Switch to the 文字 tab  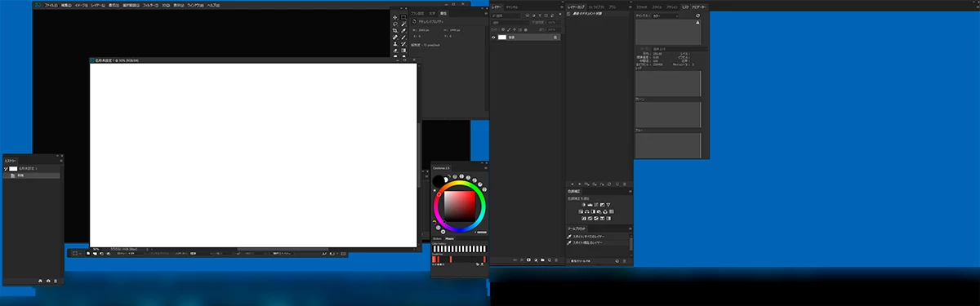tap(432, 13)
